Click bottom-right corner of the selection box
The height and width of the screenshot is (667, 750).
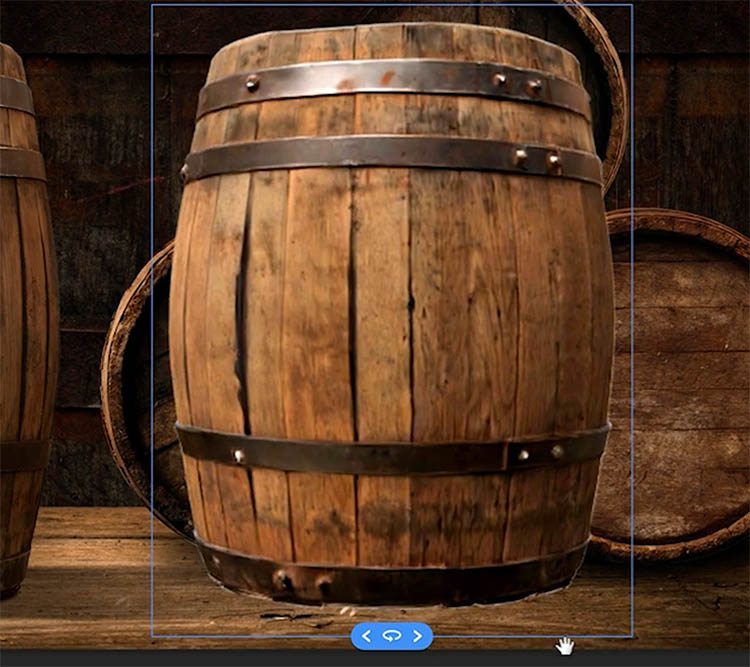[x=632, y=636]
